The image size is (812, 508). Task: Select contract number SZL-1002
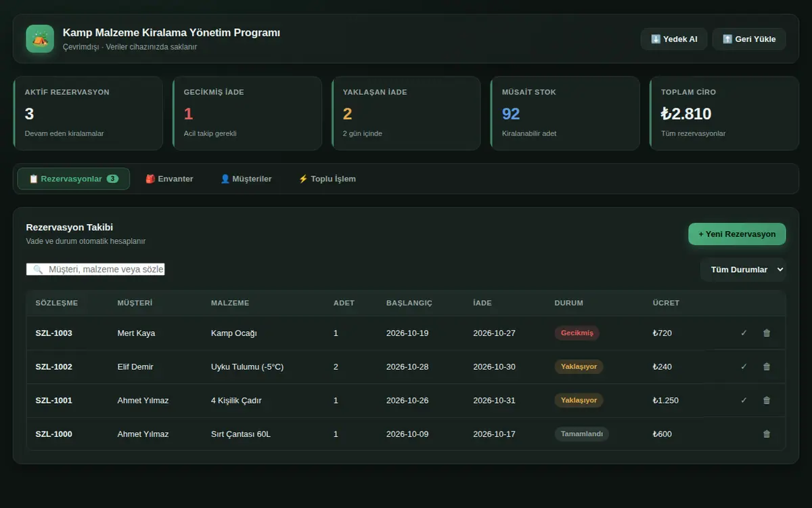[x=54, y=366]
